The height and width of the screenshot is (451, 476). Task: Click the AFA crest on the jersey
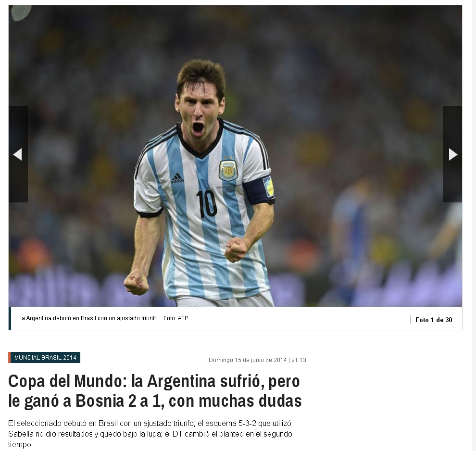[228, 170]
